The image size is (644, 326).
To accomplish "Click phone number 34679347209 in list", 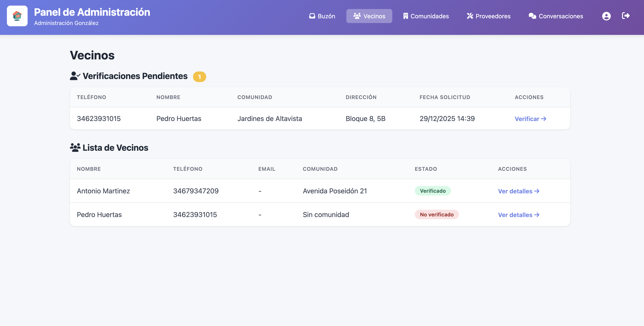I will 196,191.
